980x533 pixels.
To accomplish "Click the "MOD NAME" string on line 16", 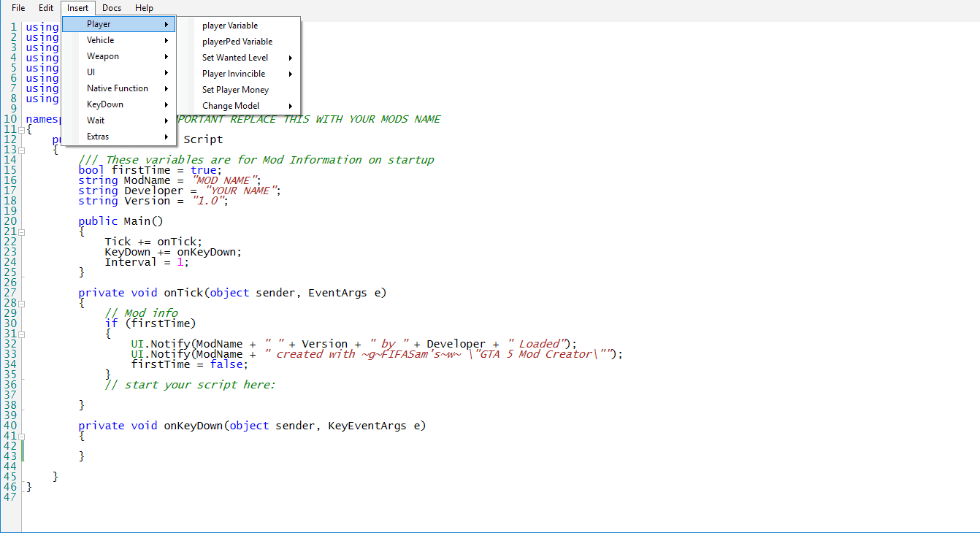I will click(x=224, y=180).
